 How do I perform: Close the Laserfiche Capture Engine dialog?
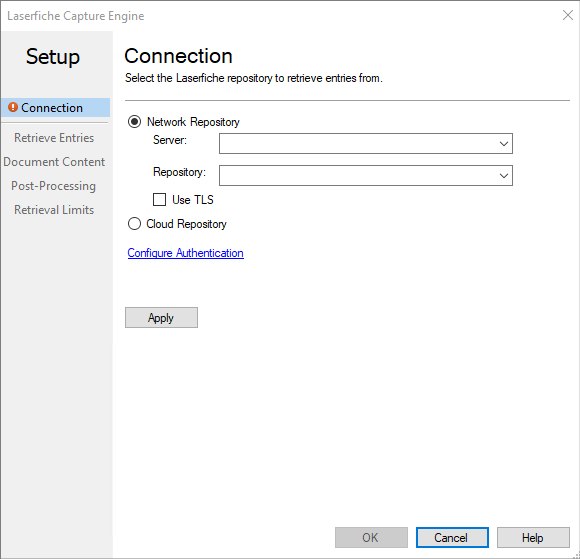coord(567,16)
